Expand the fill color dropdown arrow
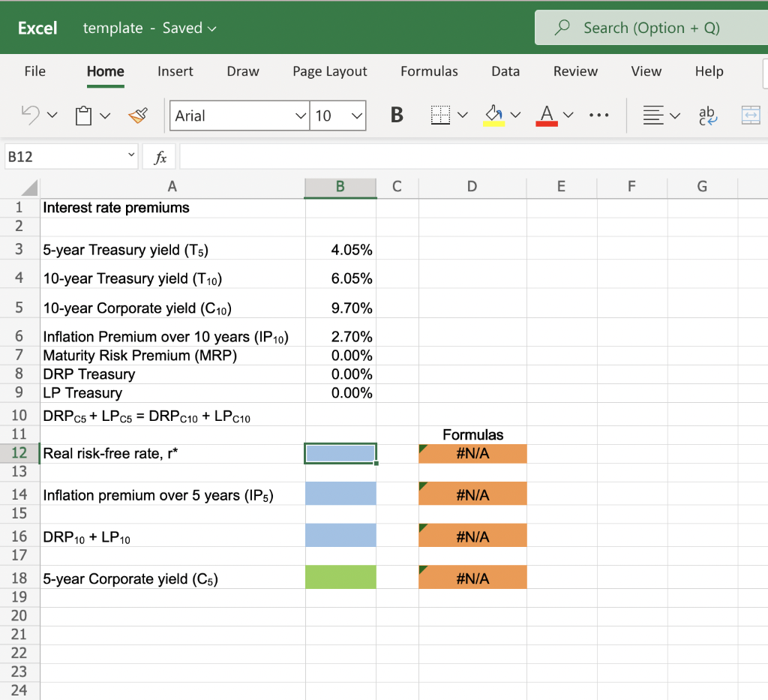Viewport: 768px width, 700px height. click(x=516, y=116)
